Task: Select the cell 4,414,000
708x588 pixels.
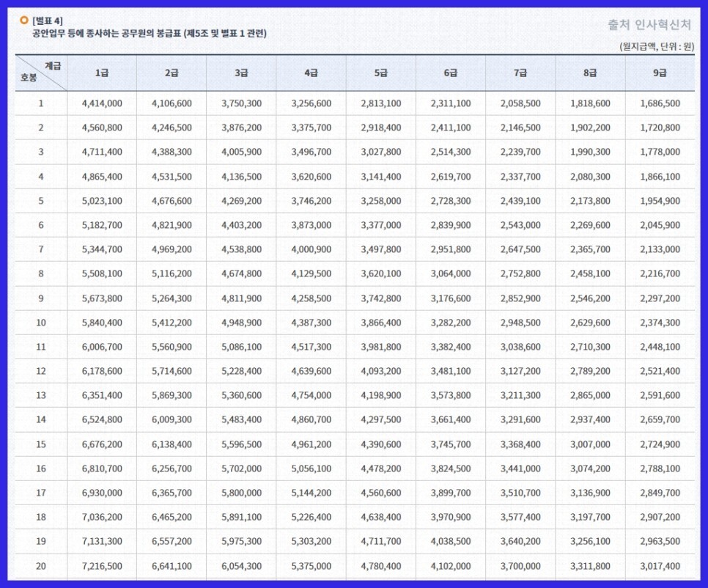Action: (x=102, y=103)
